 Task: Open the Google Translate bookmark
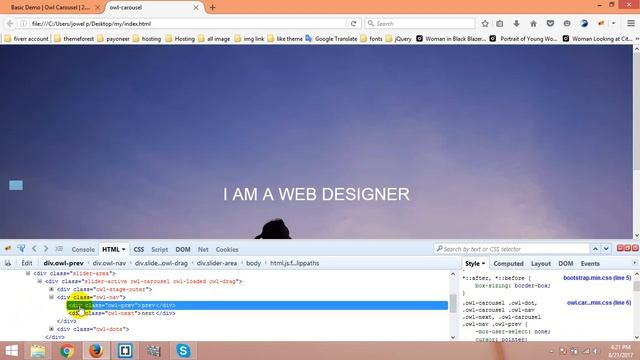[x=331, y=39]
